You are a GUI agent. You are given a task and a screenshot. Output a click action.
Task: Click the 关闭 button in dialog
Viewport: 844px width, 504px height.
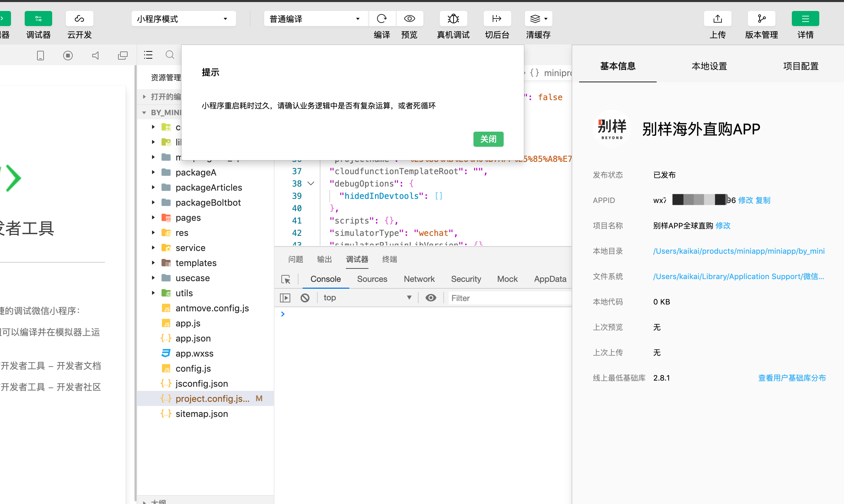488,139
